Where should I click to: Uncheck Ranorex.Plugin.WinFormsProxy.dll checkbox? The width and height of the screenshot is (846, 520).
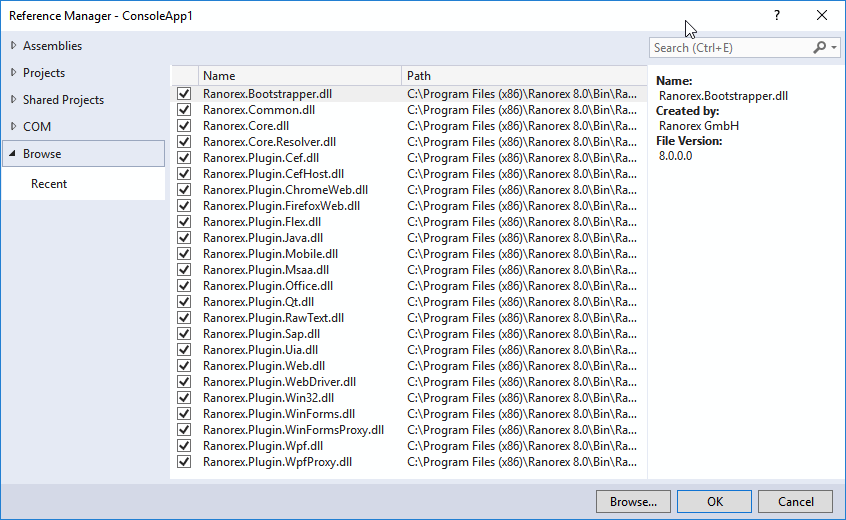click(x=184, y=430)
